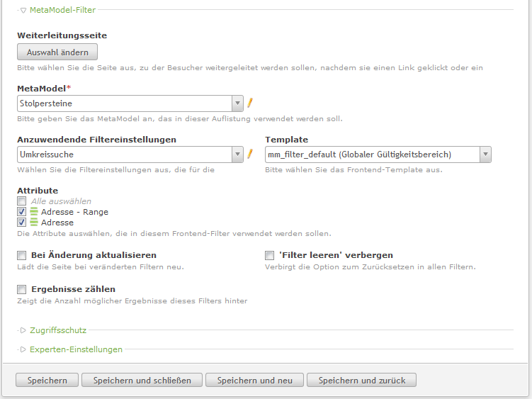Screen dimensions: 532x399
Task: Uncheck the Adresse attribute checkbox
Action: [x=22, y=223]
